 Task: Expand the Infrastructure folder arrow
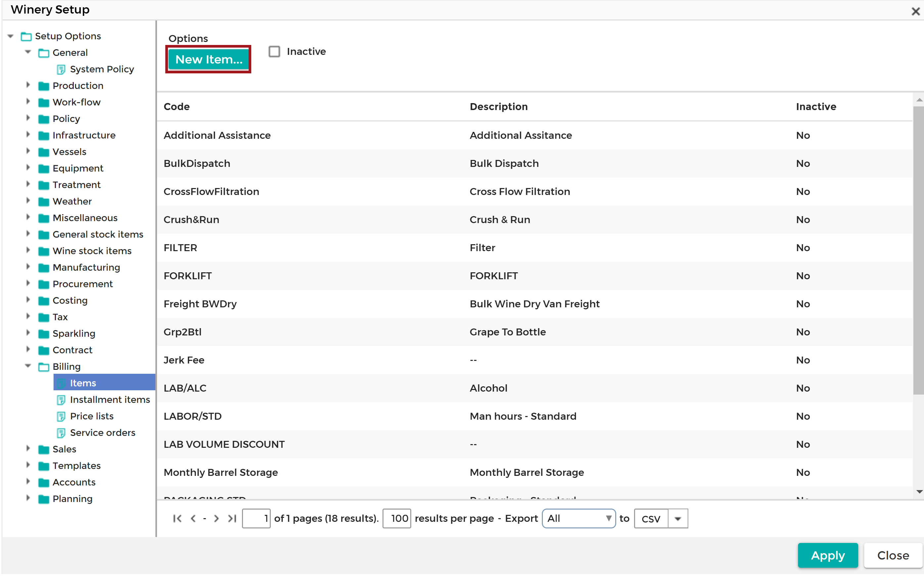pos(28,134)
